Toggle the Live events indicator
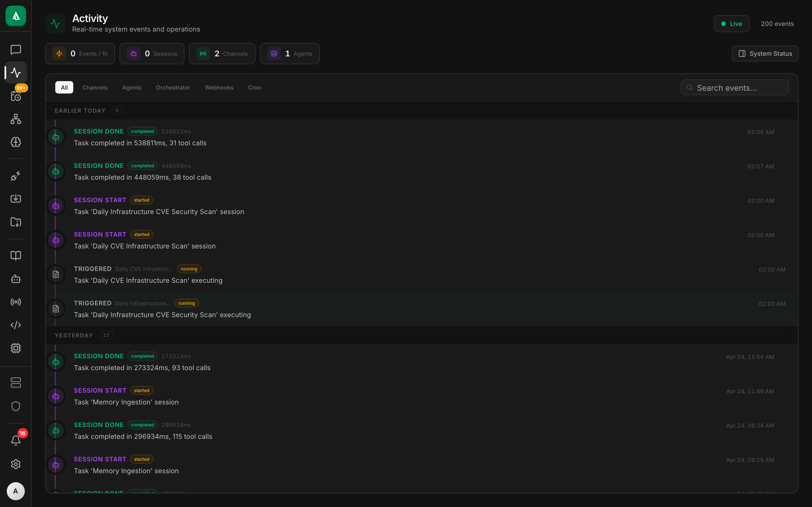Viewport: 812px width, 507px height. [731, 23]
